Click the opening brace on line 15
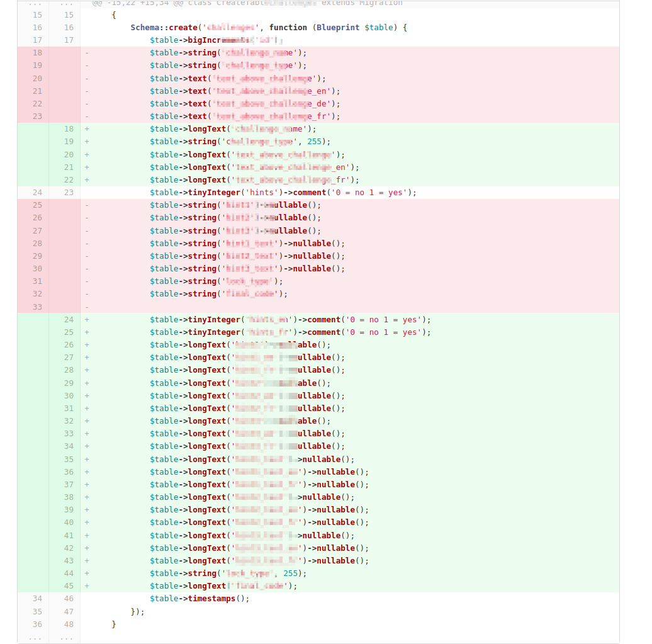 pos(114,15)
